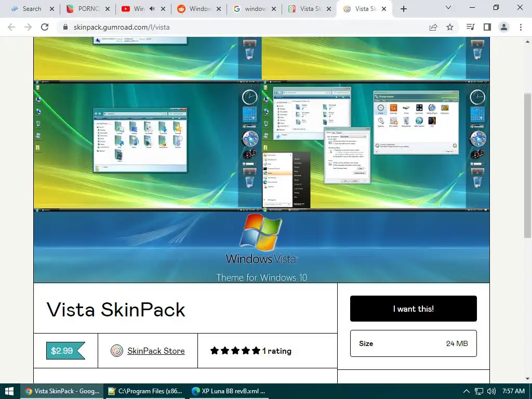
Task: Click the five-star rating
Action: [235, 351]
